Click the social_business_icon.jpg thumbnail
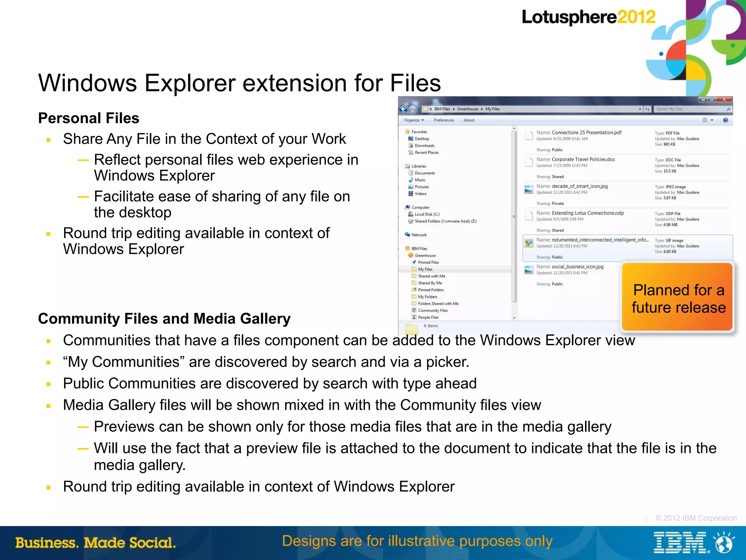Screen dimensions: 746x560 coord(529,270)
